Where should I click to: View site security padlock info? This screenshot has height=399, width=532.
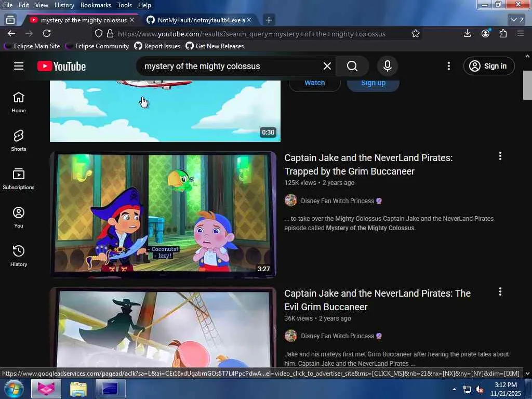point(110,34)
